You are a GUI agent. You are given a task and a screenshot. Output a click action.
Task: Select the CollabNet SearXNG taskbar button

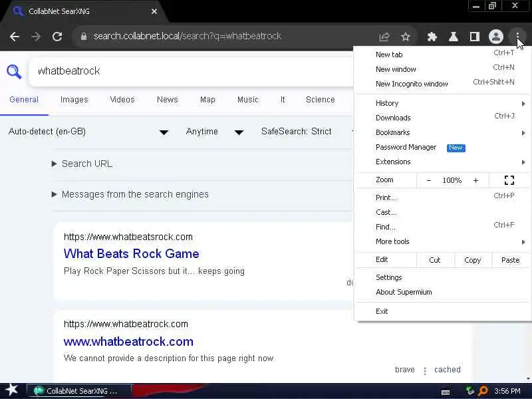tap(78, 391)
